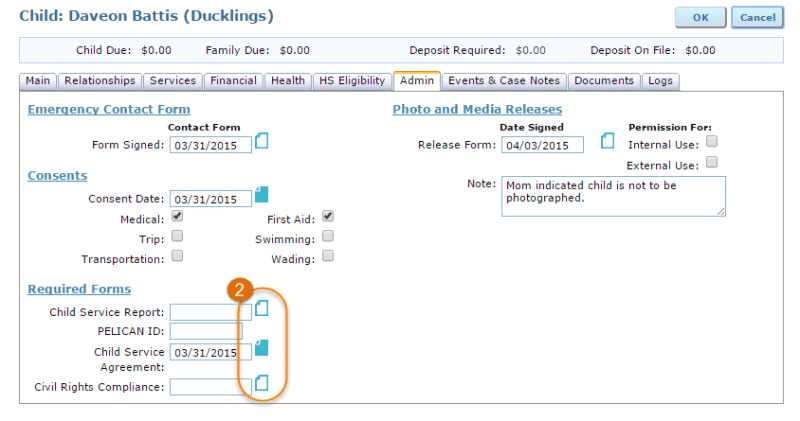The image size is (800, 421).
Task: Click document icon next to Release Form date
Action: click(x=607, y=141)
